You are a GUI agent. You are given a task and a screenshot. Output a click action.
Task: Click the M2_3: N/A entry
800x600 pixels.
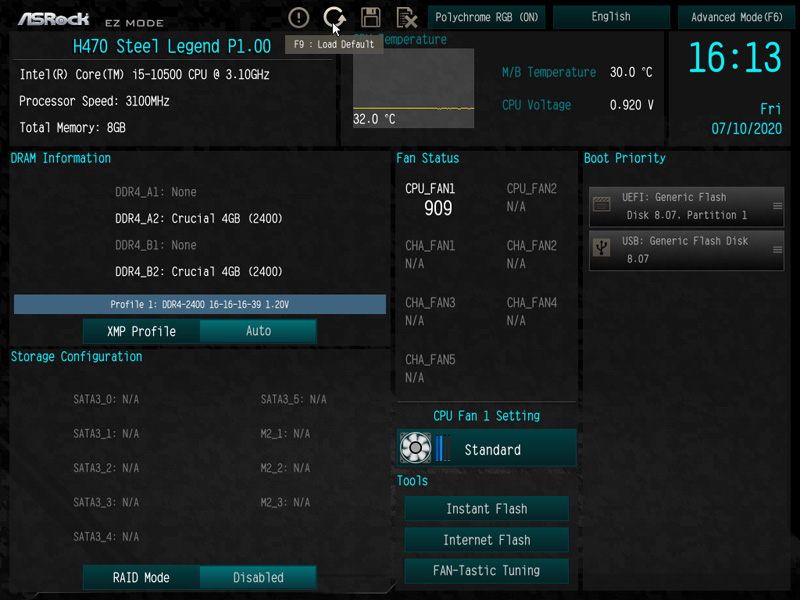pos(285,503)
